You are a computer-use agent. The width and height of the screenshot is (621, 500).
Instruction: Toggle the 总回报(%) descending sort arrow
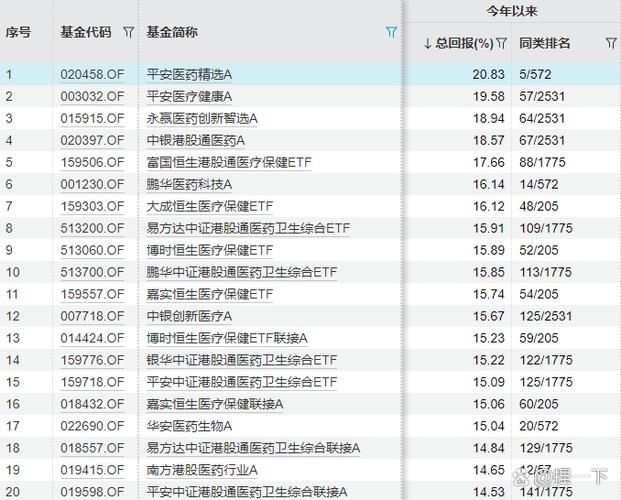click(x=427, y=43)
